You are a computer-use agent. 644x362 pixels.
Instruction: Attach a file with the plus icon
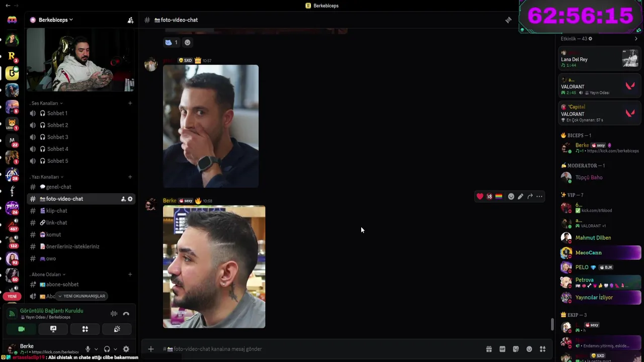150,349
